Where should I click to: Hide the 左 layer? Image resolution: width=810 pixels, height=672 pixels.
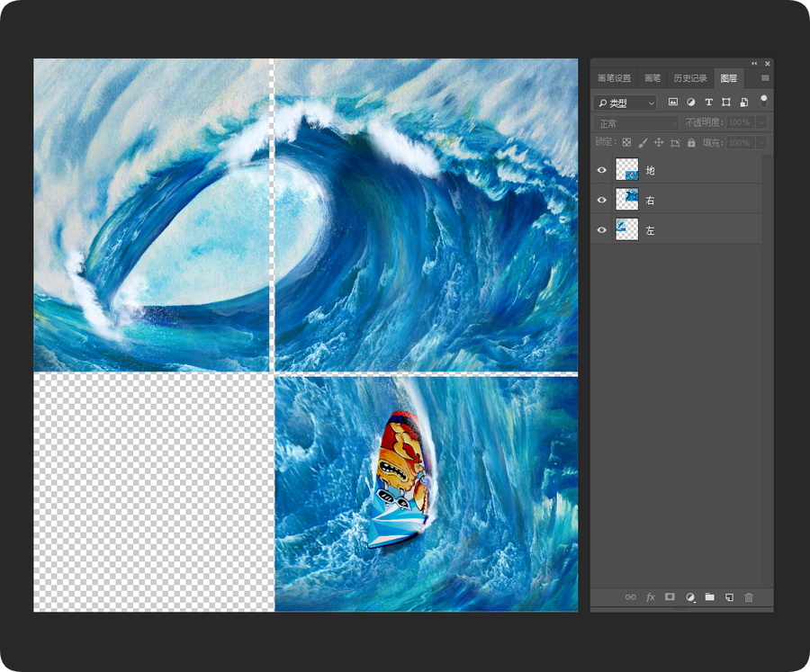[602, 230]
